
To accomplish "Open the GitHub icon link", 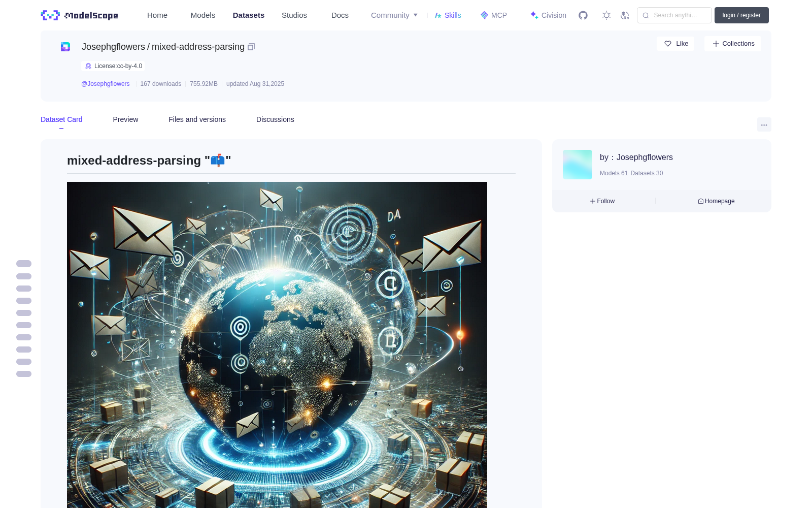I will [x=583, y=15].
